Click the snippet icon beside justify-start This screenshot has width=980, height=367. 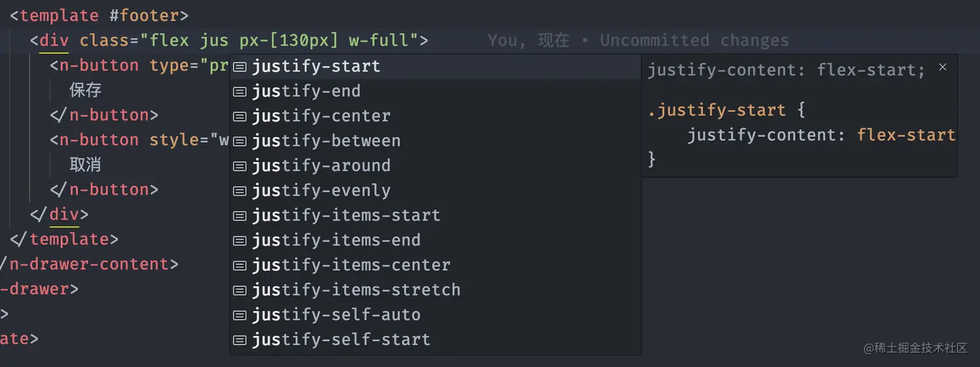(240, 67)
